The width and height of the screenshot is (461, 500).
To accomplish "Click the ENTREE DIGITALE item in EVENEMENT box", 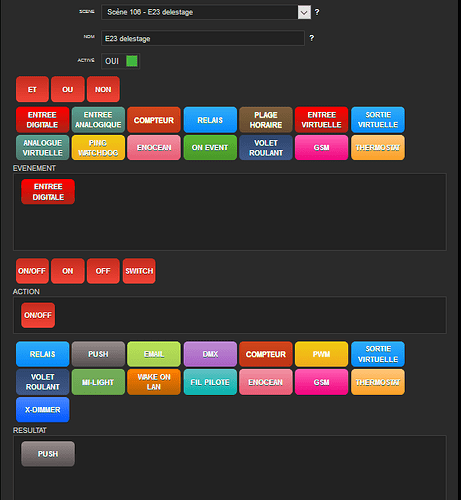I will point(48,192).
